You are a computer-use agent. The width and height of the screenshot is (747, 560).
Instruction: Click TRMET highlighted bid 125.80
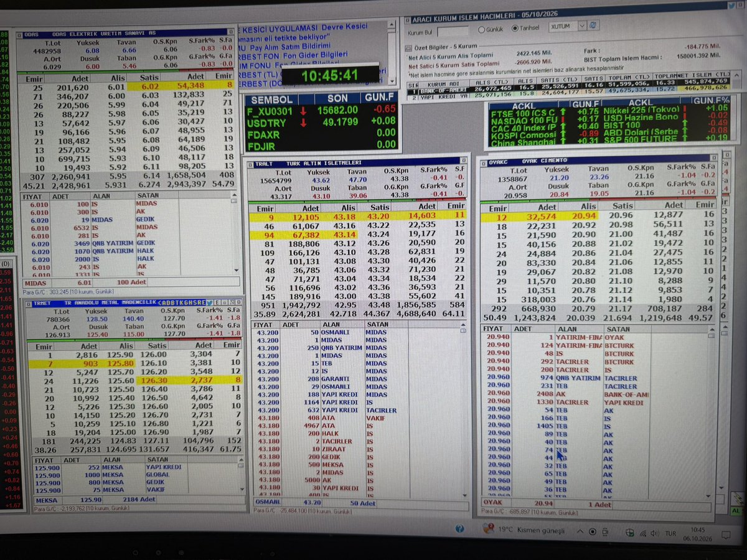coord(120,363)
